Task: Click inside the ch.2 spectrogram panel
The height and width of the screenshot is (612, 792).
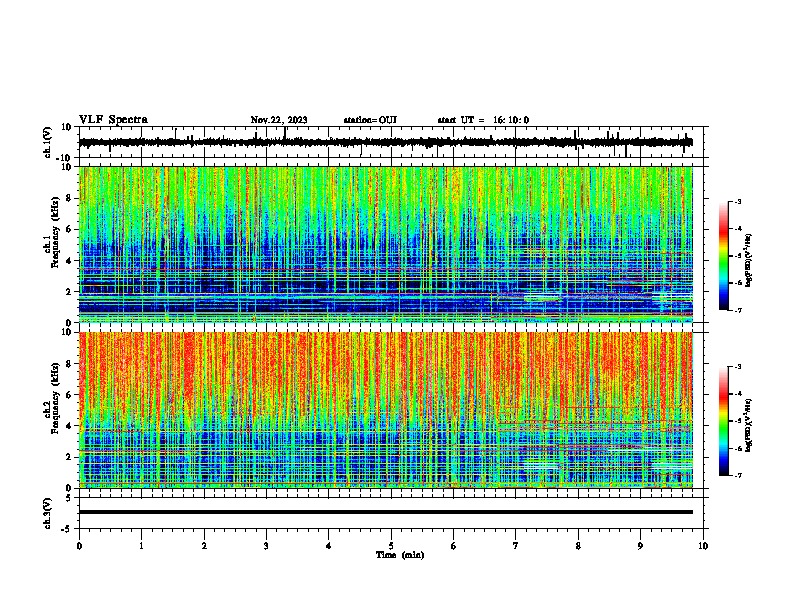Action: (385, 410)
